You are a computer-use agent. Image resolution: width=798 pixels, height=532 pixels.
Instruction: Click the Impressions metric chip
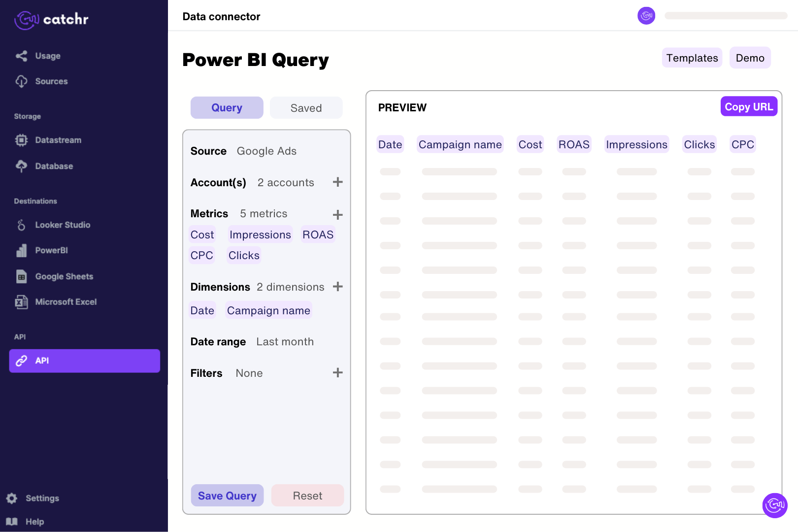coord(260,234)
